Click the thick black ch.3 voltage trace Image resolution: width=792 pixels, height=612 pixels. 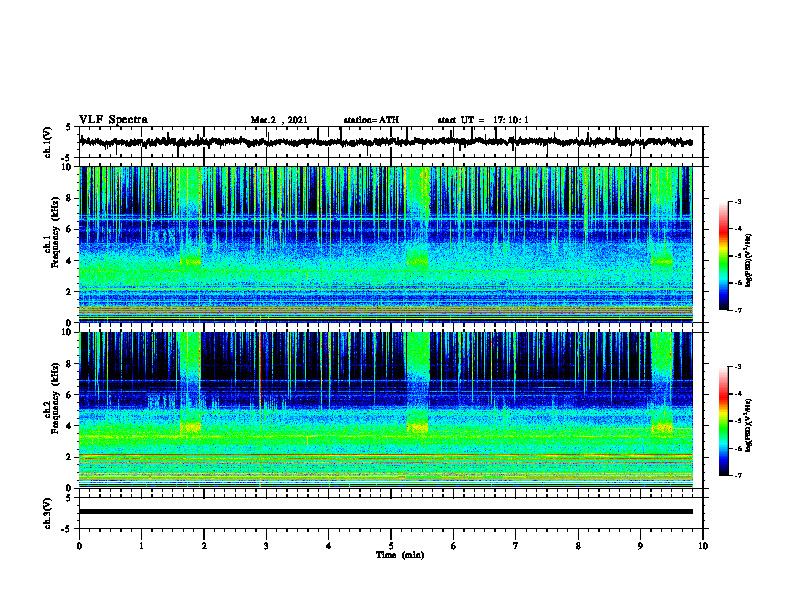coord(386,512)
